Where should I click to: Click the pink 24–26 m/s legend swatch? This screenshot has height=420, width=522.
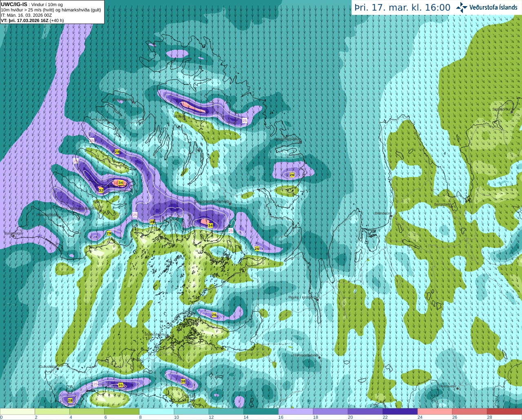point(435,411)
